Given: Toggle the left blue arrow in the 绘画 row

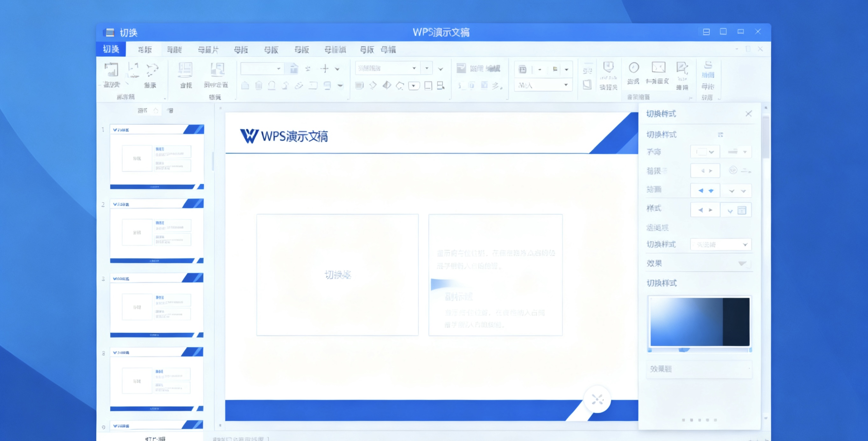Looking at the screenshot, I should [x=701, y=190].
